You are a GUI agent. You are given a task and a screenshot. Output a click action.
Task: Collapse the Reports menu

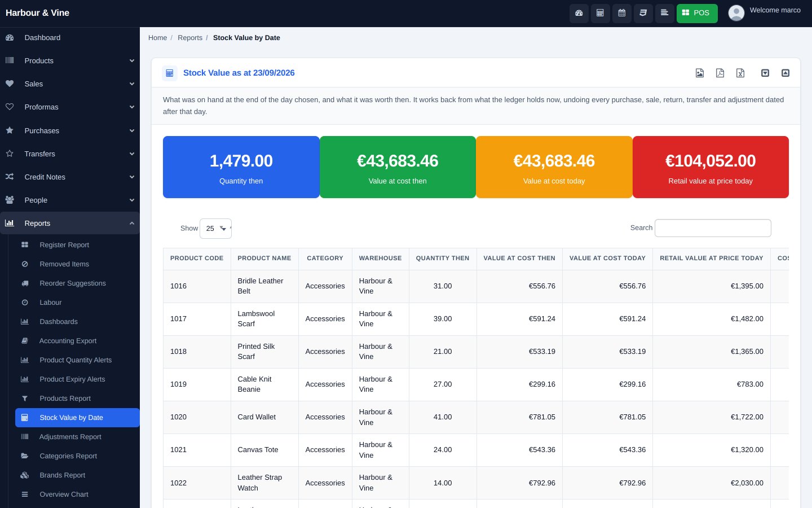(x=70, y=224)
